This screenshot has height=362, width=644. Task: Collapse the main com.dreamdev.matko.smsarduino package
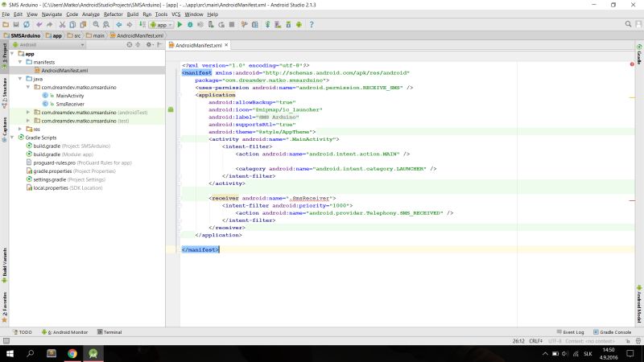coord(28,88)
